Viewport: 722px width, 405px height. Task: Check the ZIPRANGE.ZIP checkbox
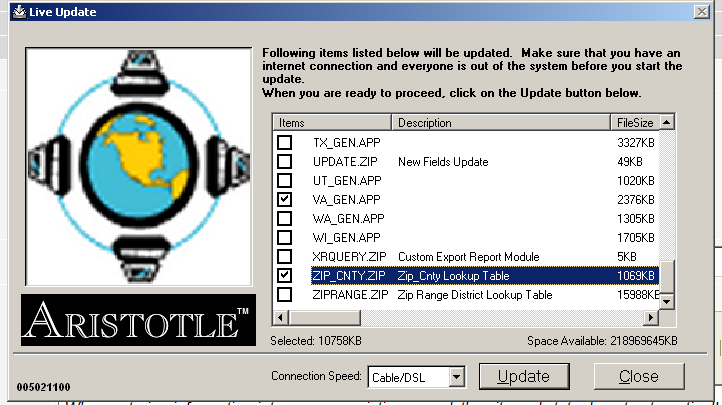[285, 295]
